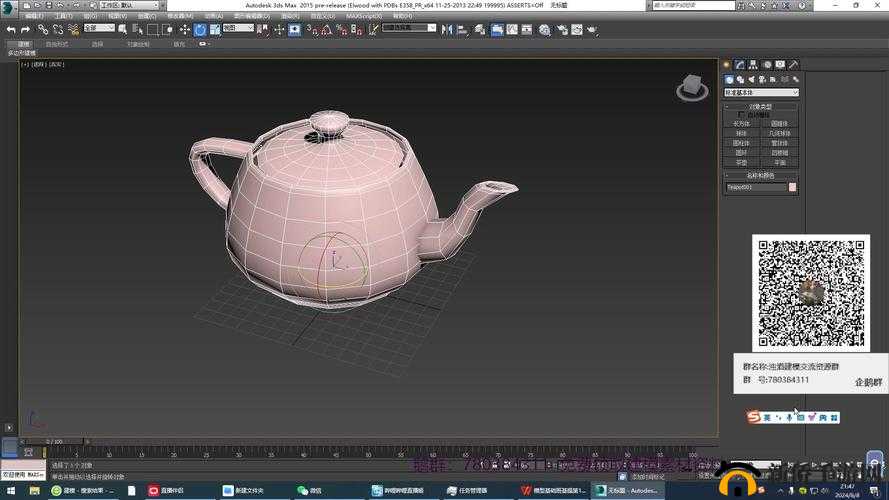Open the selection filter dropdown 全部
889x500 pixels.
click(99, 28)
